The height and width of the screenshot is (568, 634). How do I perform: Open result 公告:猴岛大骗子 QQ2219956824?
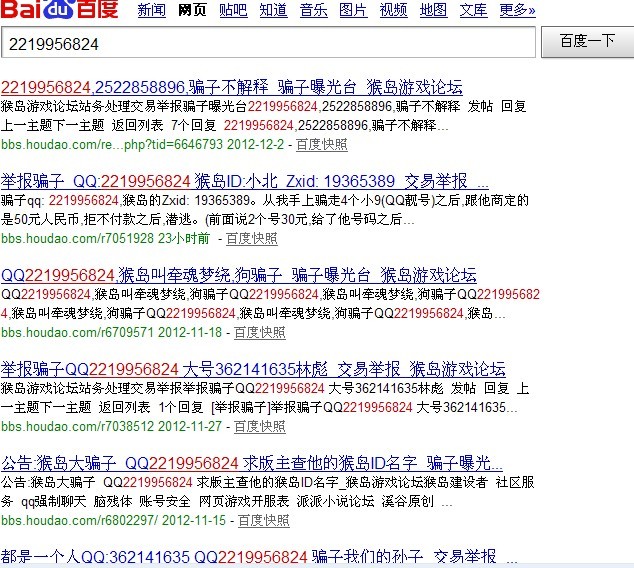251,463
